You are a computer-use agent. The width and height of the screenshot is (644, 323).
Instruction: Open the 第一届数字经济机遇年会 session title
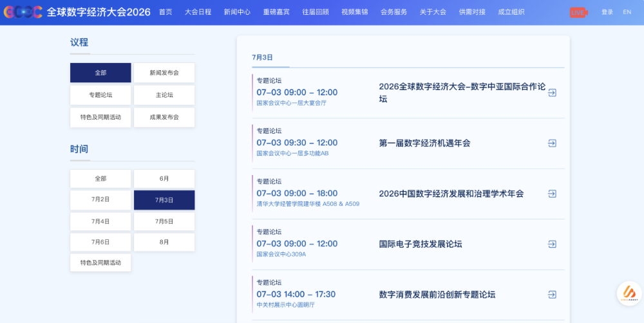tap(424, 143)
